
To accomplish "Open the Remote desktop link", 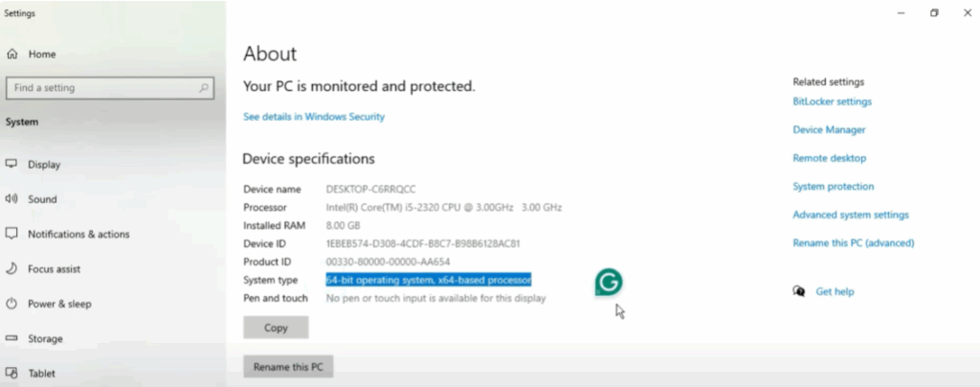I will [829, 158].
